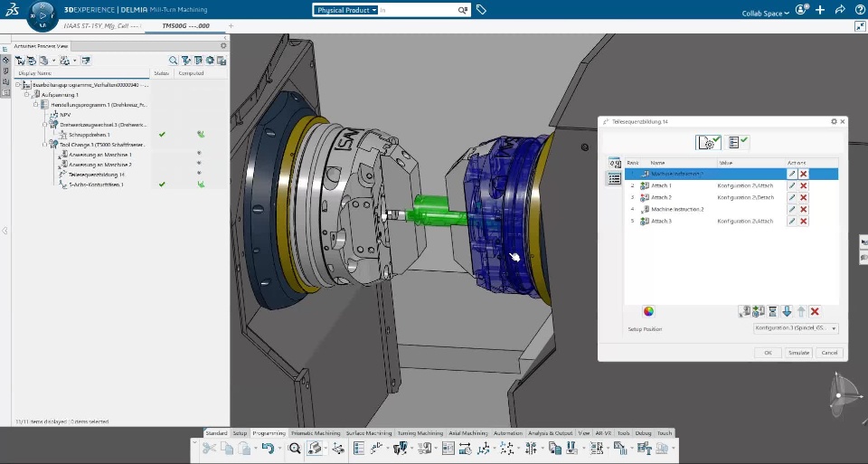Click the upper side icon in sequence dialog
This screenshot has width=868, height=464.
[615, 164]
